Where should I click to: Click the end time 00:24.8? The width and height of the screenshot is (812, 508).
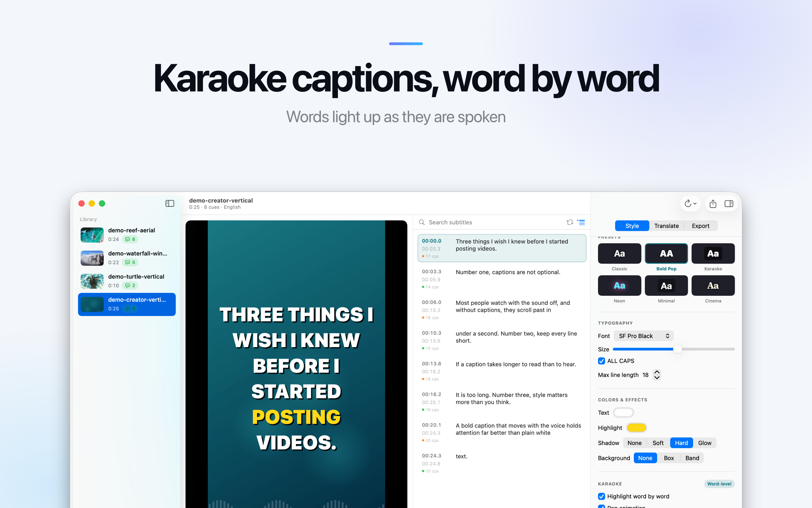click(x=431, y=464)
